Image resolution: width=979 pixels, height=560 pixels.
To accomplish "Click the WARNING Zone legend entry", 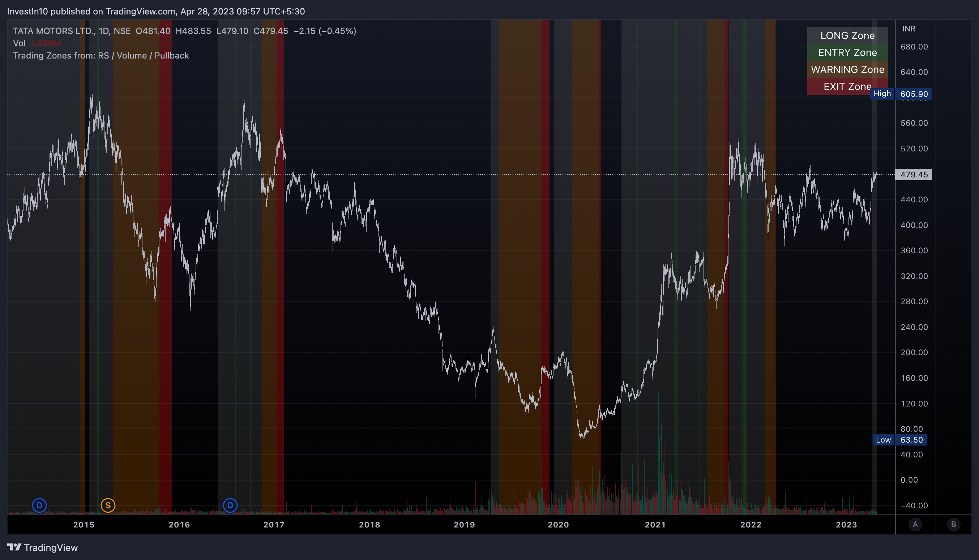I will click(x=847, y=69).
